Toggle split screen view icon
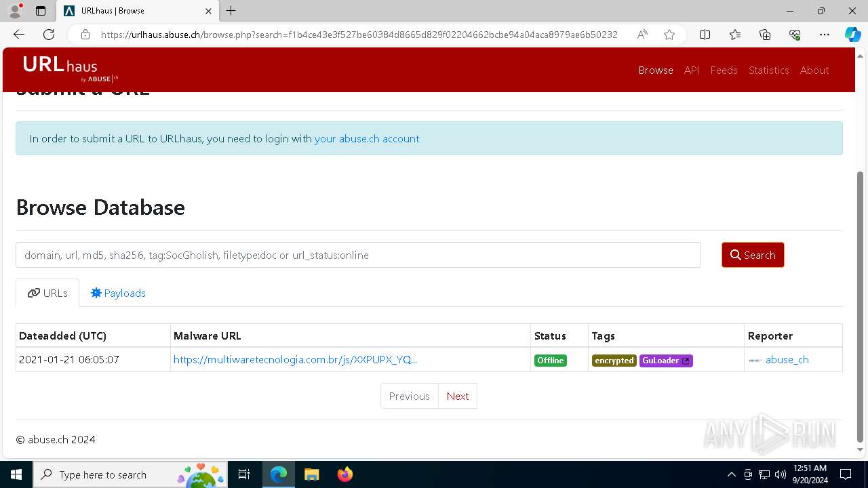The image size is (868, 488). (x=705, y=35)
